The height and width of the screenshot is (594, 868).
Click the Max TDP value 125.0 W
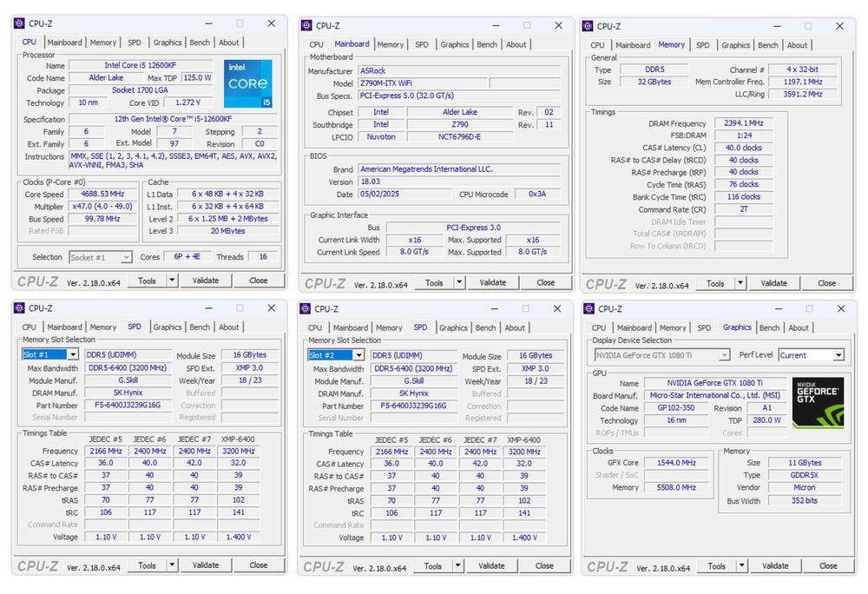197,77
